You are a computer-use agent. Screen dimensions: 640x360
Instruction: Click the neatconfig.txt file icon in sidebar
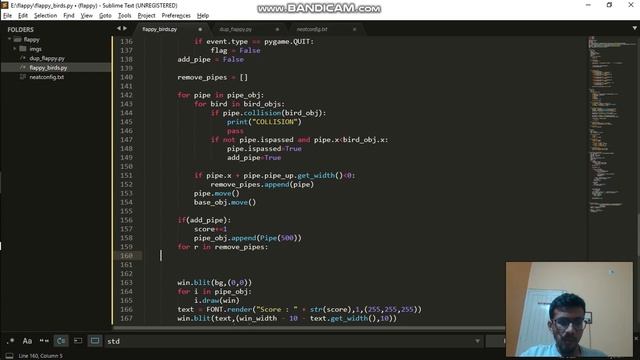point(23,77)
